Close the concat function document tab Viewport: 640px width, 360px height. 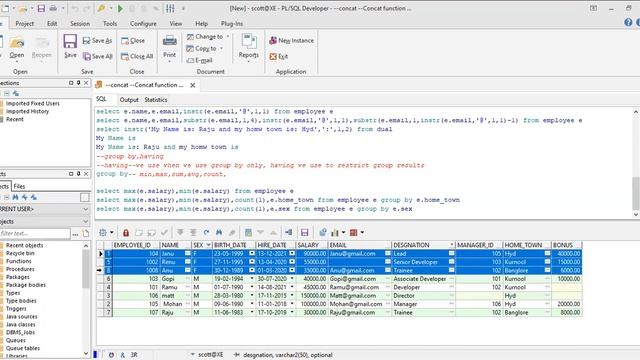point(193,85)
